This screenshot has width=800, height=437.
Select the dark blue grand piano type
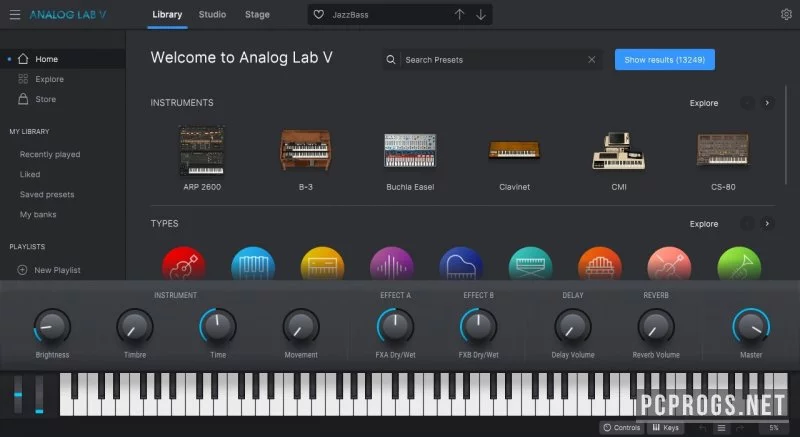461,264
